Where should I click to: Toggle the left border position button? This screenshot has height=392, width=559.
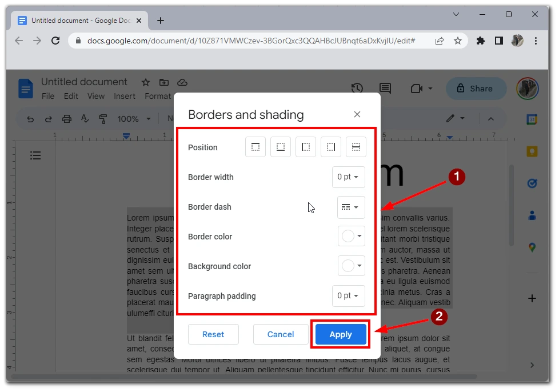coord(306,147)
